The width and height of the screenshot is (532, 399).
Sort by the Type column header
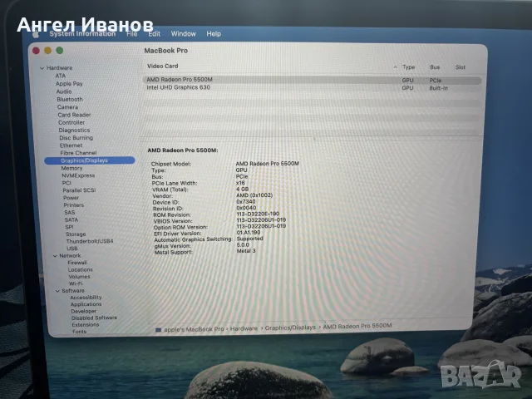tap(408, 67)
